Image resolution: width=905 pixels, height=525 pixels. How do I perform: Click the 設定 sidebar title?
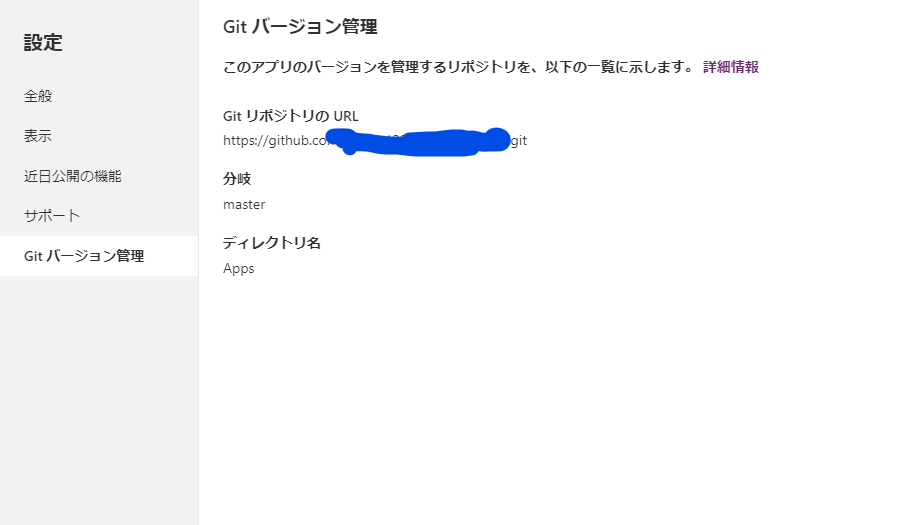point(43,42)
